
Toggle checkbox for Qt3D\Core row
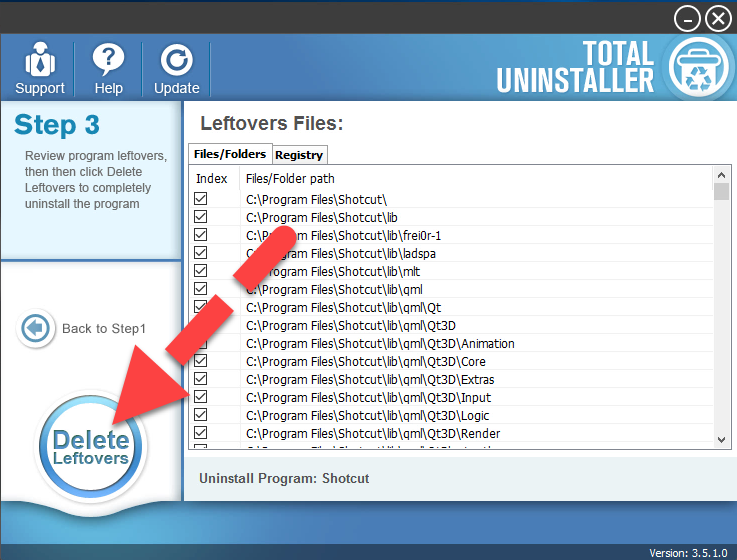(201, 361)
